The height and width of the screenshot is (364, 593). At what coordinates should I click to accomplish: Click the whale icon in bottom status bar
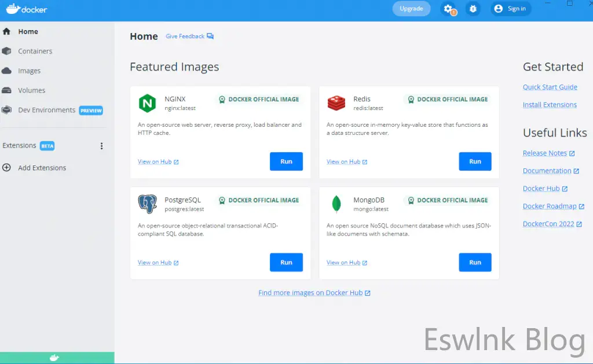point(54,358)
